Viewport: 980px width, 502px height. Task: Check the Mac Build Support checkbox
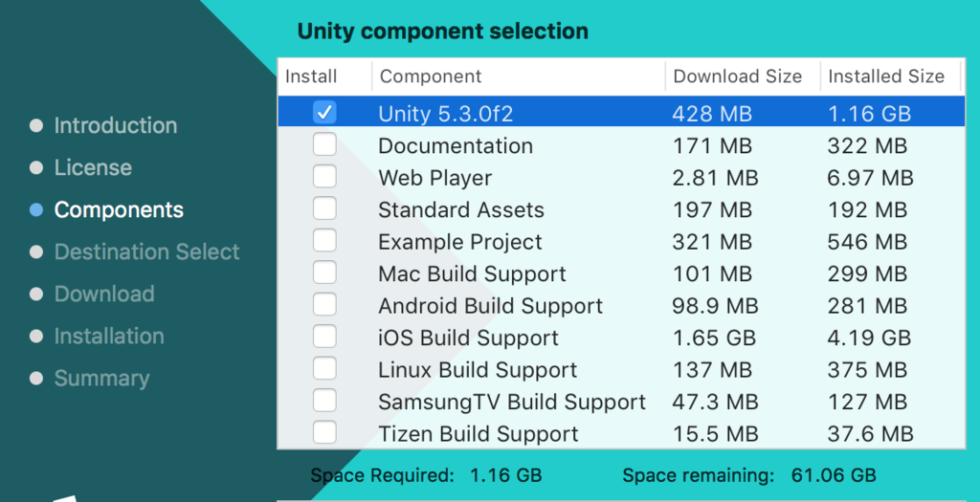(324, 273)
